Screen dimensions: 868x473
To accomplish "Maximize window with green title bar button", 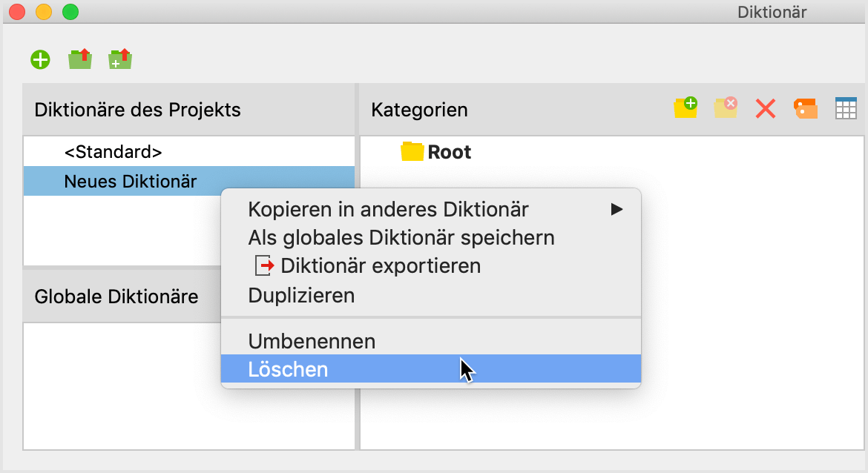I will (70, 12).
